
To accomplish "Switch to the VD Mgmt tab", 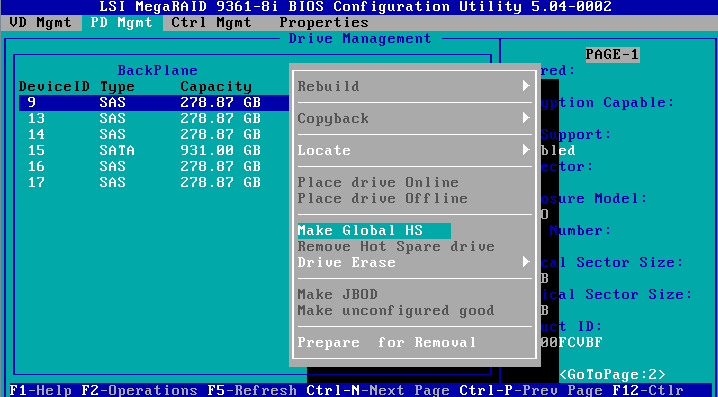I will [x=40, y=22].
